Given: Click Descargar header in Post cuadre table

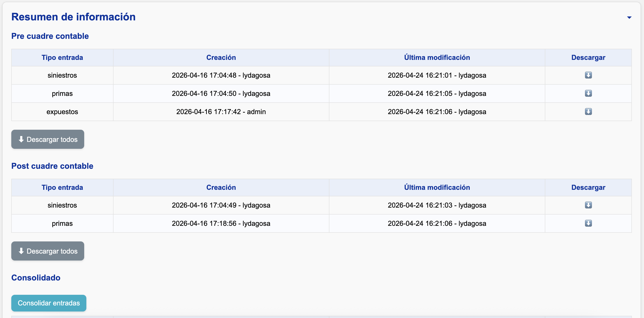Looking at the screenshot, I should click(x=588, y=187).
